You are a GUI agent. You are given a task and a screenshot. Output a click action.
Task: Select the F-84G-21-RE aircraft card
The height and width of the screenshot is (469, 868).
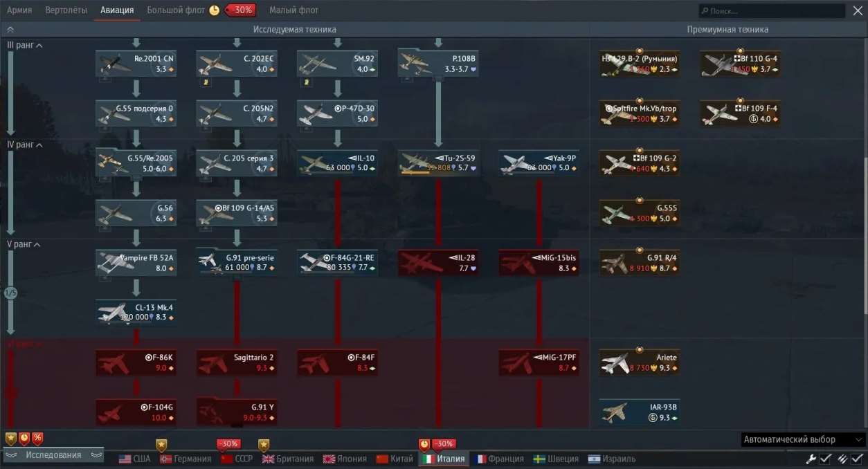pyautogui.click(x=338, y=263)
